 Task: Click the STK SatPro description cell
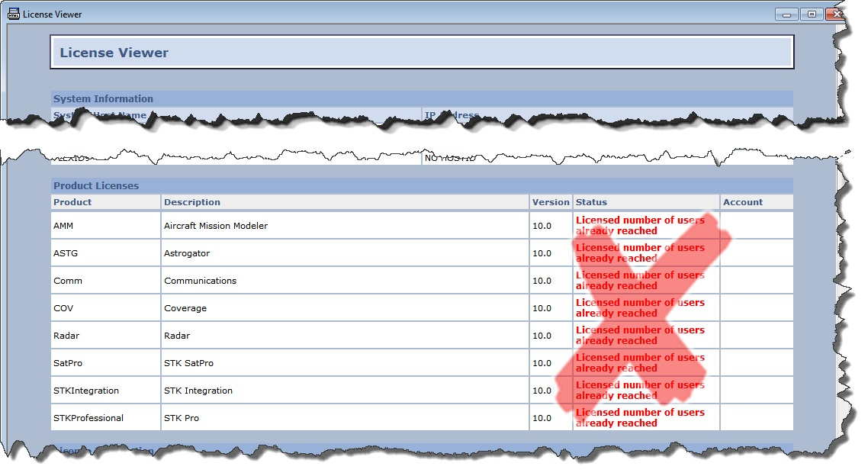coord(345,363)
